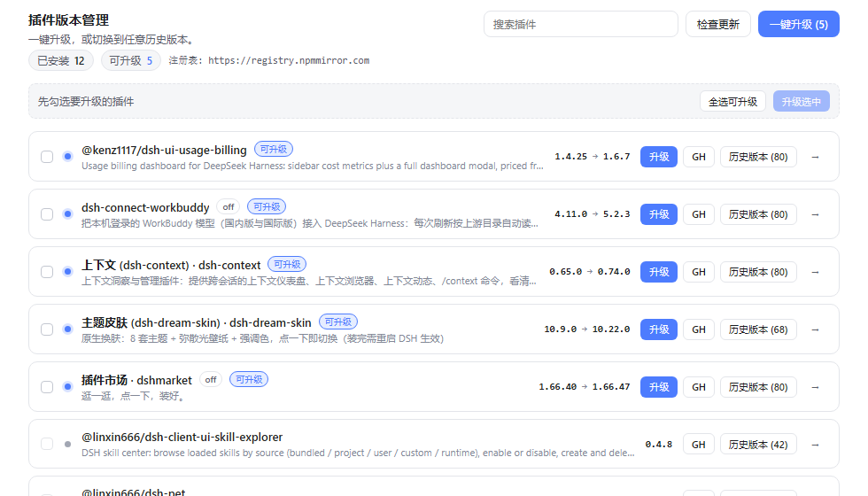Select the dsh-client-ui-skill-explorer checkbox

tap(47, 444)
